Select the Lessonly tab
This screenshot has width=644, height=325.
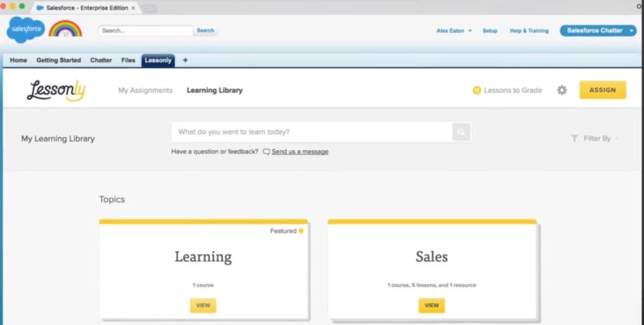(x=158, y=60)
